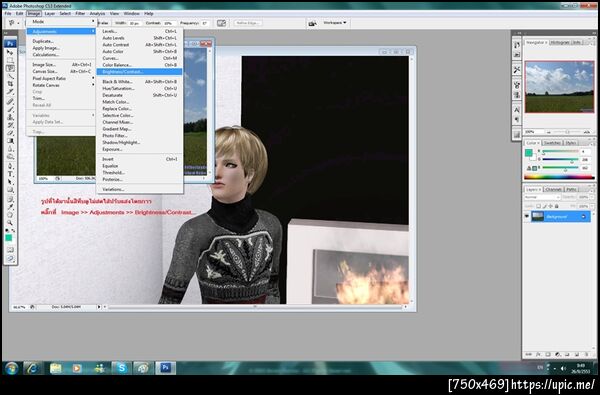Open the History panel dock icon
This screenshot has width=600, height=395.
(517, 46)
